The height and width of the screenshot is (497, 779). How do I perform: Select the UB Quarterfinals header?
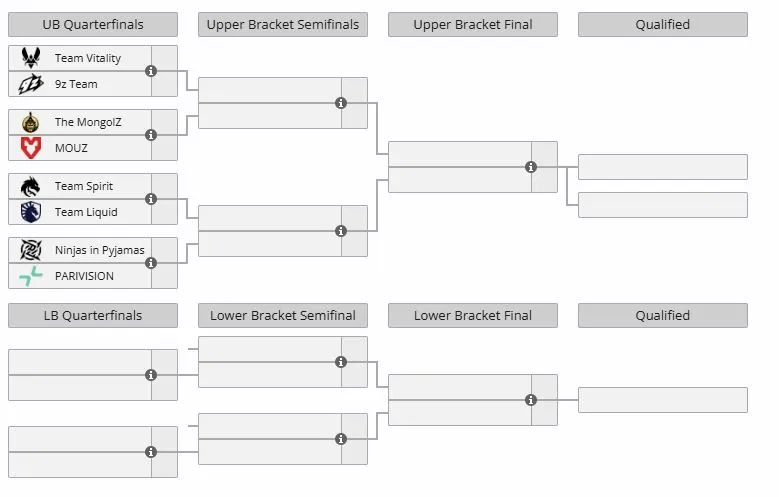[x=93, y=24]
